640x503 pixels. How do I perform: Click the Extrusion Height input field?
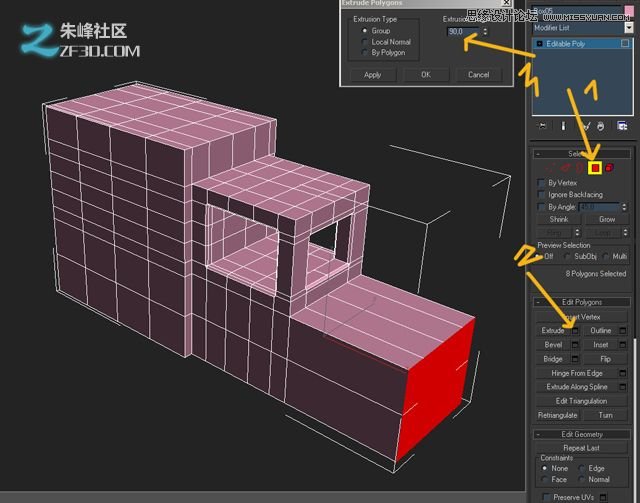464,31
